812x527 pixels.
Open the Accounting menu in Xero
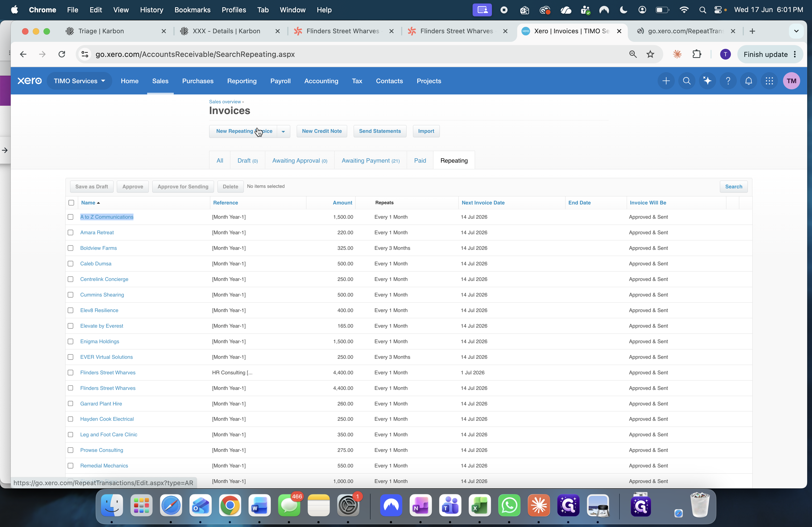[321, 81]
